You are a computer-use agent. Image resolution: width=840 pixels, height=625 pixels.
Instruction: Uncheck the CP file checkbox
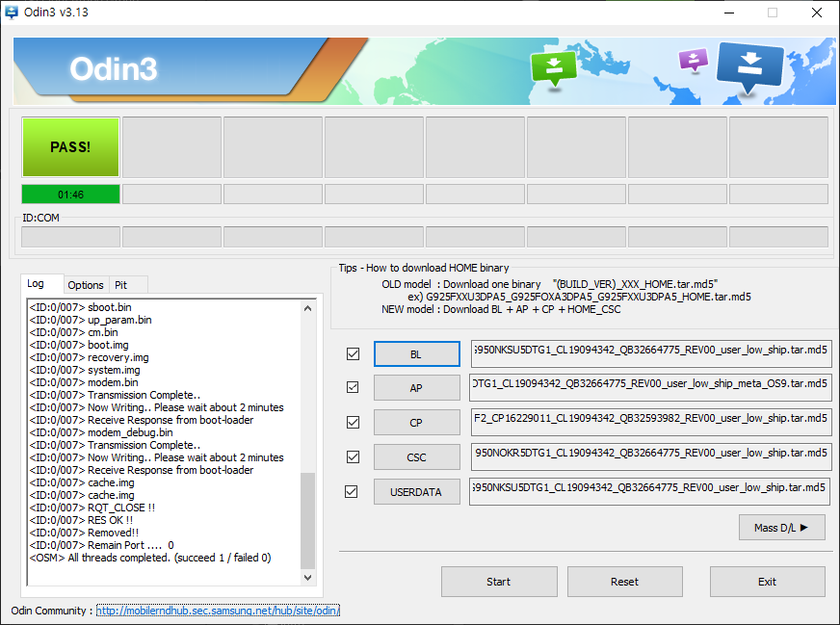pyautogui.click(x=353, y=423)
